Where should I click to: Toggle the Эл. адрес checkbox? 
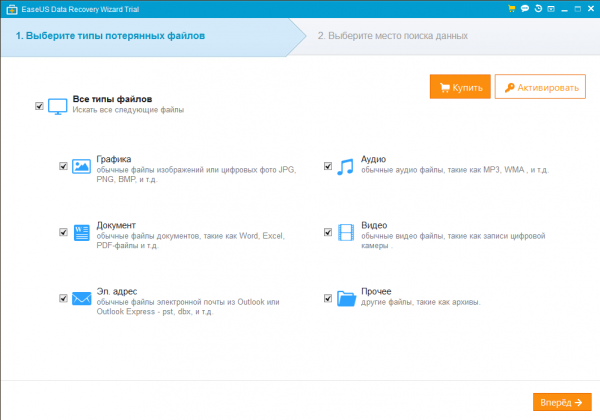[63, 298]
